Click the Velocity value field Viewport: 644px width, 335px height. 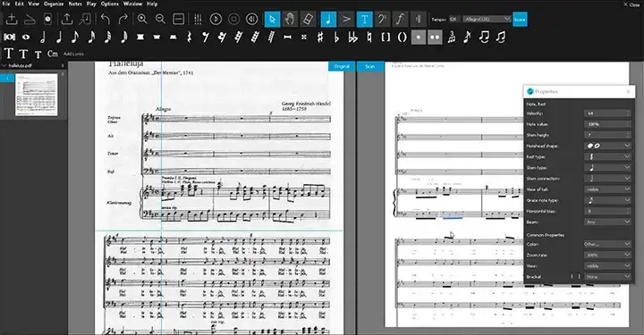607,113
